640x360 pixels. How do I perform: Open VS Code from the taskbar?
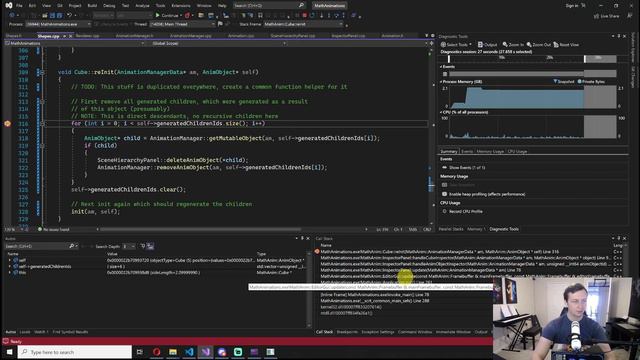(x=189, y=352)
